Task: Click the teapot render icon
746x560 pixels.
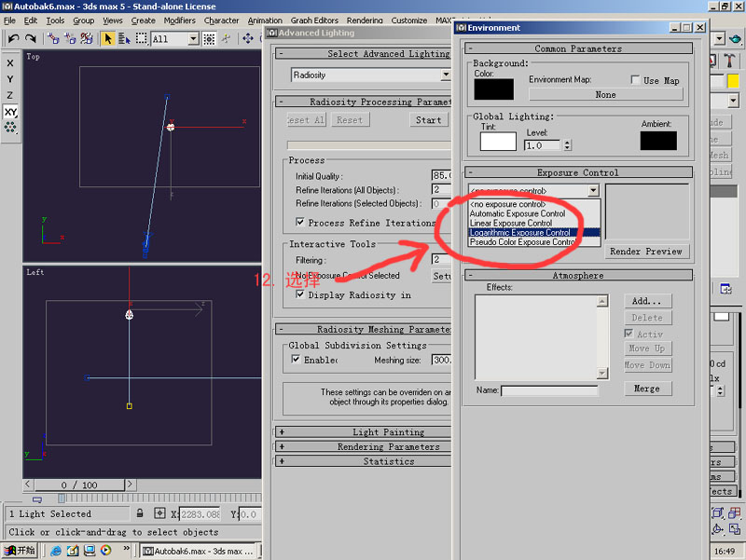Action: click(735, 39)
